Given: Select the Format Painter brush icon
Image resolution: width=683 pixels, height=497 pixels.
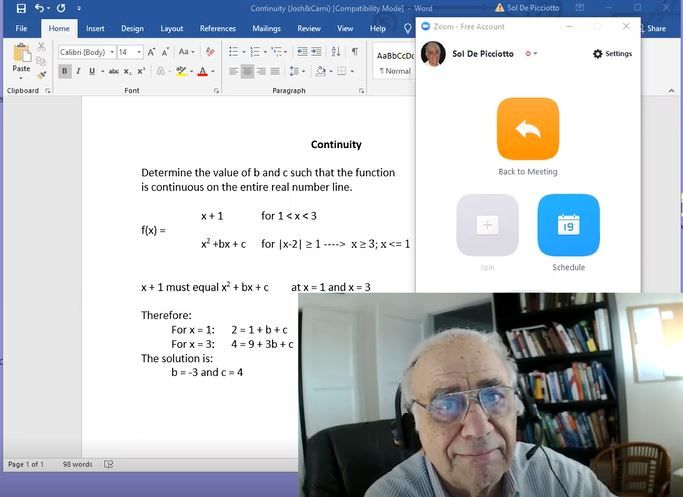Looking at the screenshot, I should pos(41,75).
